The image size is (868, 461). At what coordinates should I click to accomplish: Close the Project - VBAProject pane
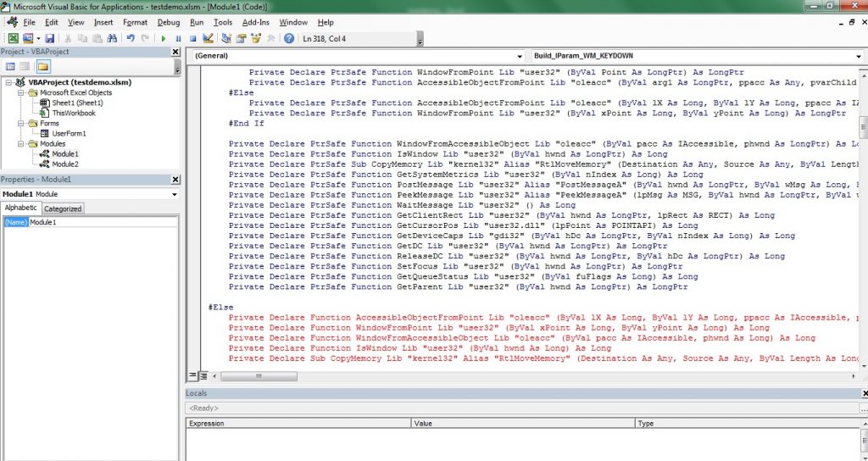click(175, 52)
